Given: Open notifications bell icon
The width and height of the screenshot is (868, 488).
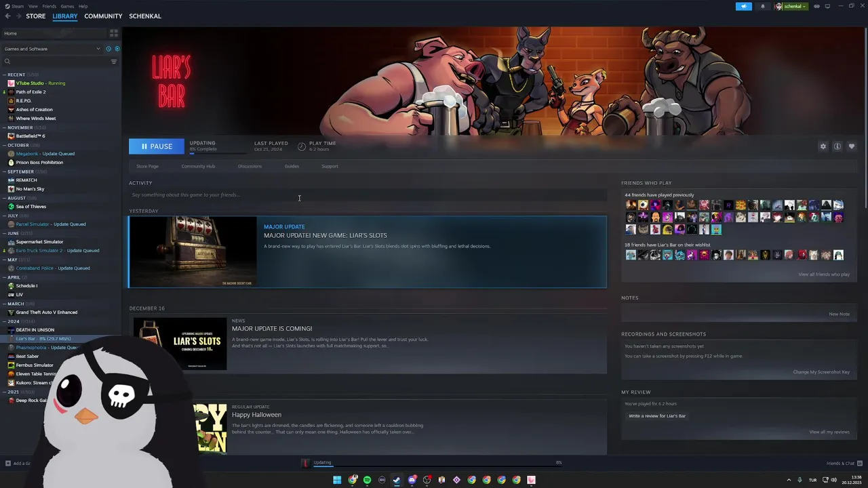Looking at the screenshot, I should [x=762, y=6].
